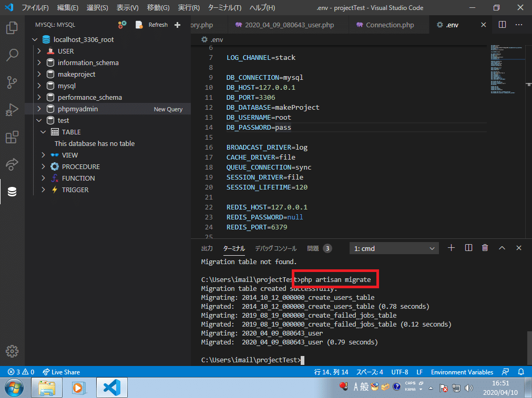Image resolution: width=532 pixels, height=398 pixels.
Task: Open the 選択(S) menu
Action: (x=97, y=7)
